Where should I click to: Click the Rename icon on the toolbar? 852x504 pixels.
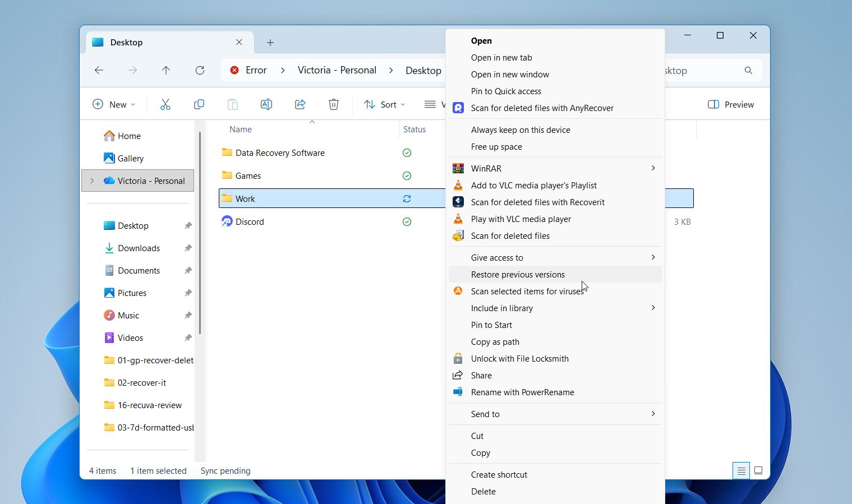tap(266, 104)
